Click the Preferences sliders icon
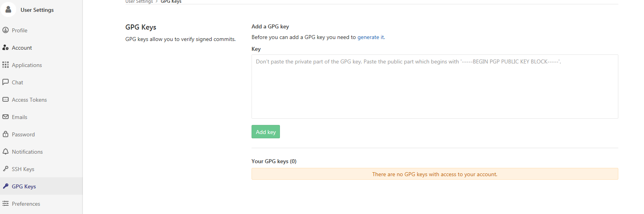 (x=6, y=203)
